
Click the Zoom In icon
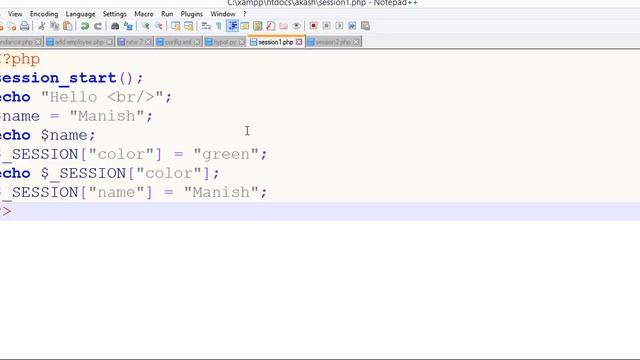click(145, 26)
